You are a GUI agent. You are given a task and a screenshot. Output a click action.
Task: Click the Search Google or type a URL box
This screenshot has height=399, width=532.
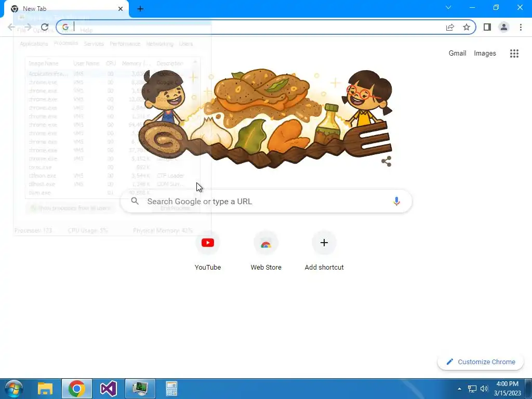pos(267,201)
